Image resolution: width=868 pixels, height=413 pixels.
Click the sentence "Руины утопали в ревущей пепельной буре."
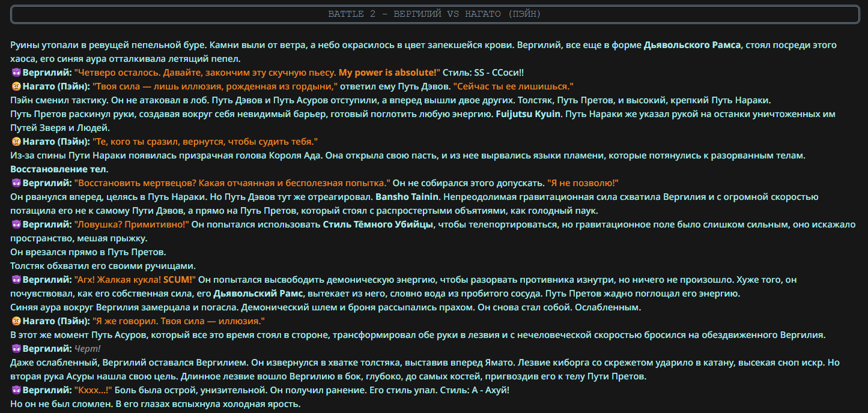(x=109, y=45)
